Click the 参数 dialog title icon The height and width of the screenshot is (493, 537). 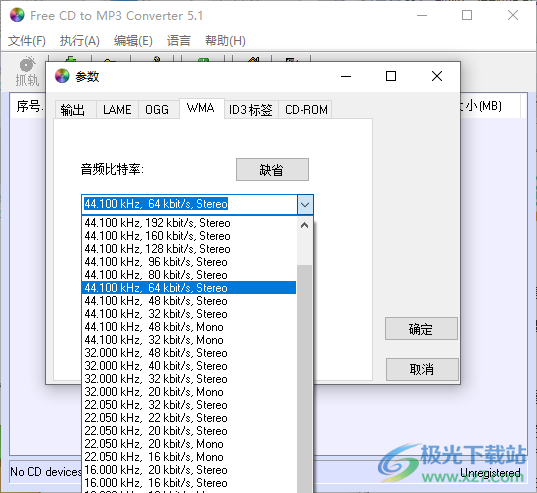[62, 76]
